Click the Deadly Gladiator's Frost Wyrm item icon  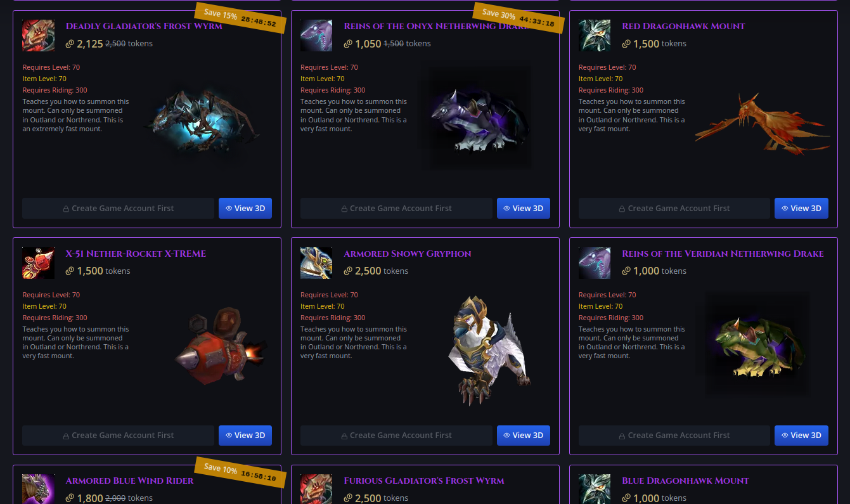38,36
